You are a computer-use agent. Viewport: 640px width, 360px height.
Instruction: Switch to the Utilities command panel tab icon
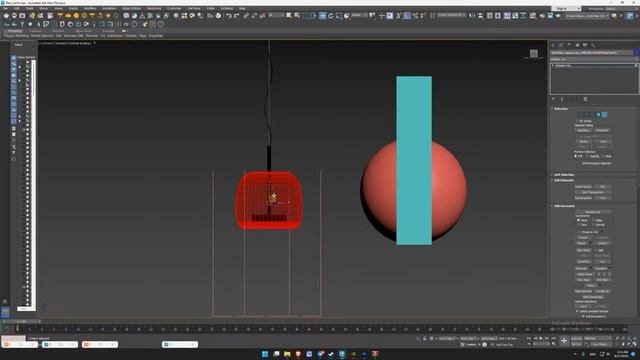[593, 45]
